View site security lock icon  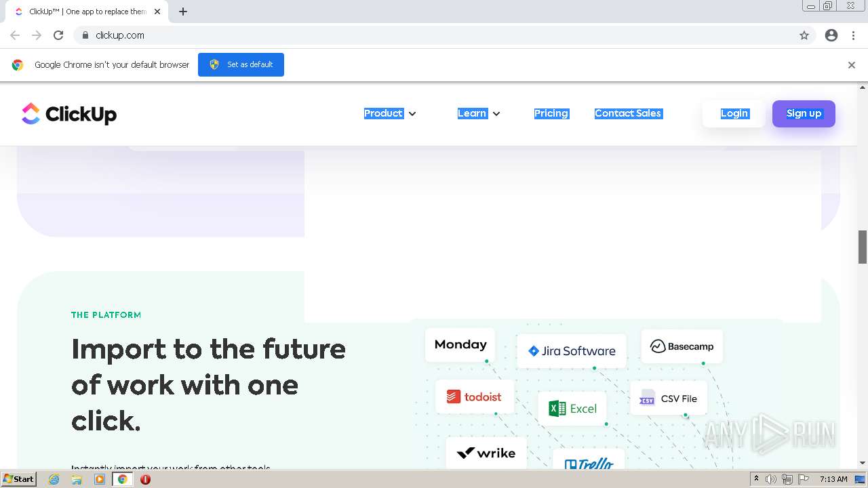(x=85, y=35)
